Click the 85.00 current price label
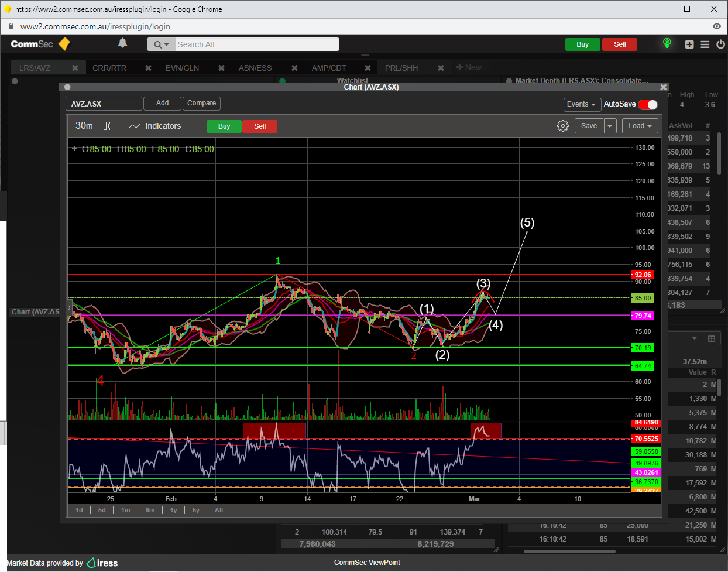The height and width of the screenshot is (572, 728). point(643,298)
